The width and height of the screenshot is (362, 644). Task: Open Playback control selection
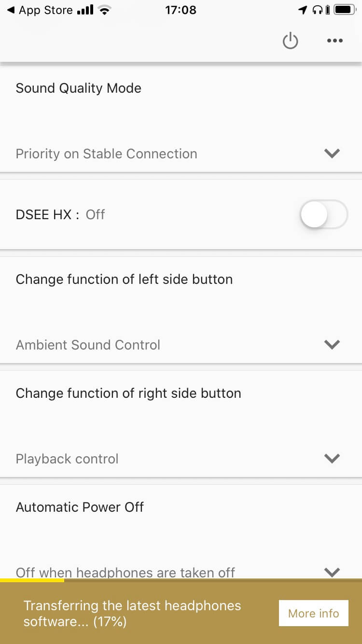pyautogui.click(x=67, y=459)
